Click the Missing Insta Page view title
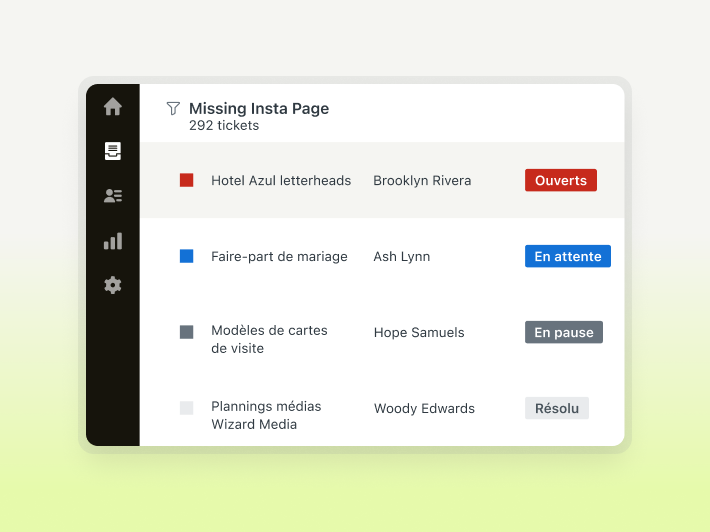Viewport: 710px width, 532px height. [258, 108]
